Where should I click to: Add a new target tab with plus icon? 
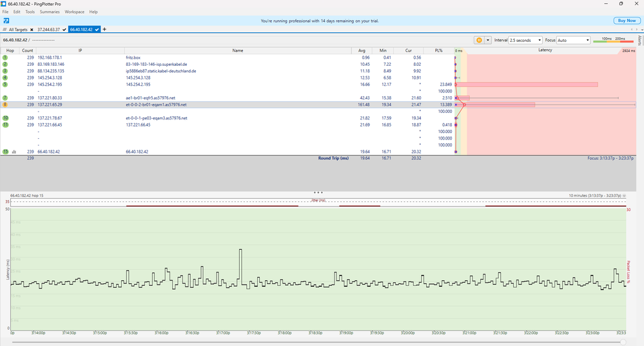[104, 30]
